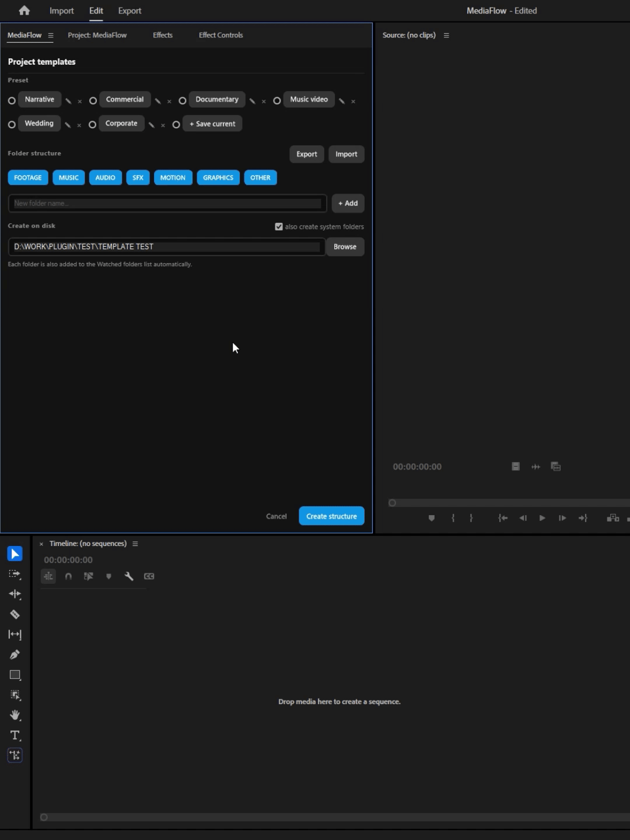Click the Create structure button

pos(331,516)
